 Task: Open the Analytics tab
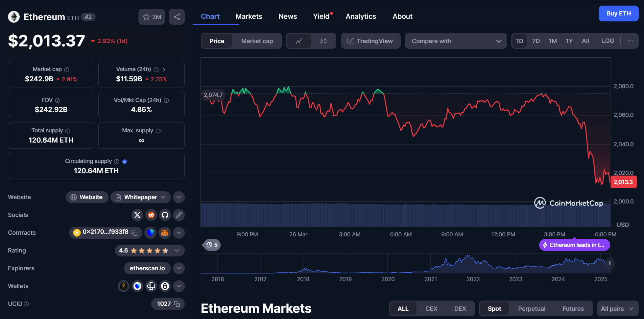click(x=360, y=16)
